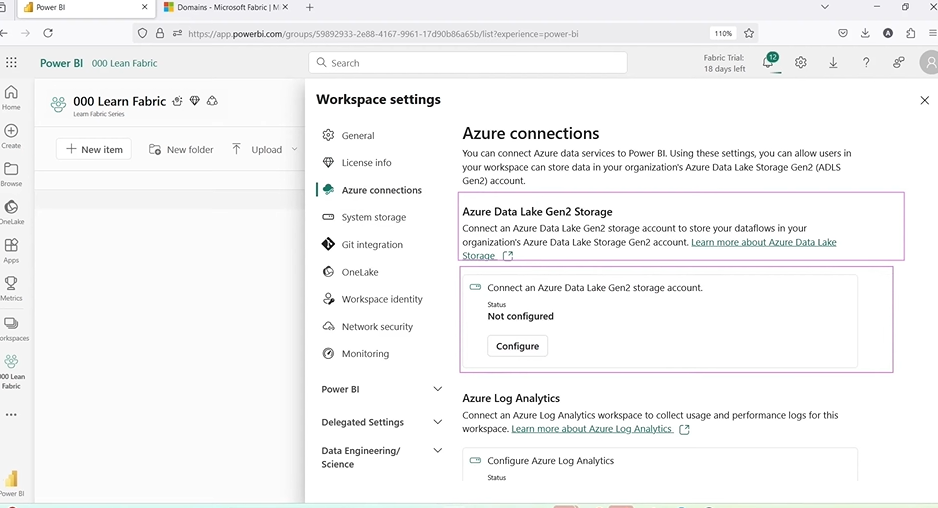Open Apps in left navigation
The width and height of the screenshot is (938, 508).
[x=11, y=251]
